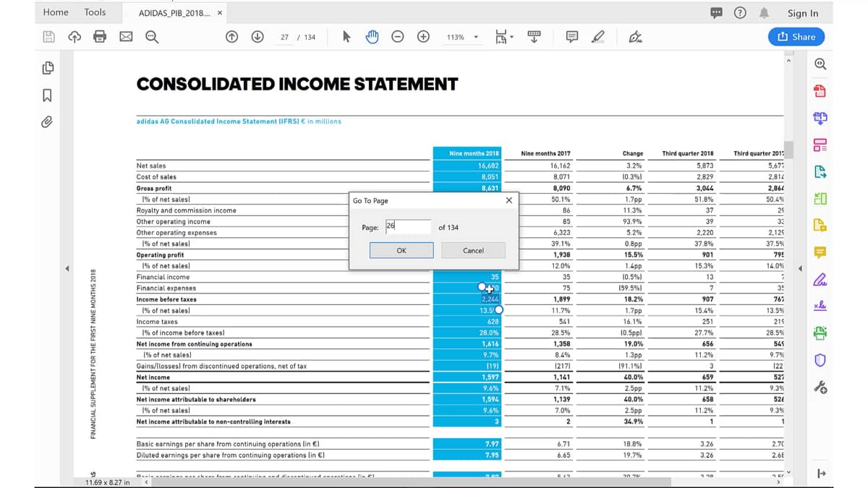The height and width of the screenshot is (488, 868).
Task: Switch to the Home tab
Action: click(56, 12)
